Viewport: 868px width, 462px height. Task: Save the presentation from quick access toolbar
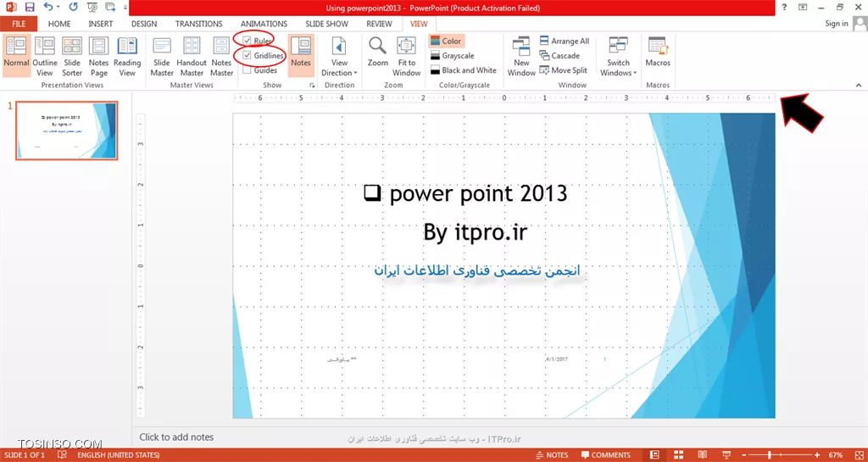click(x=30, y=7)
